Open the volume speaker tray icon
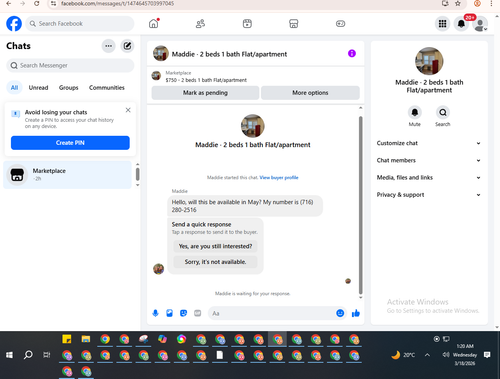This screenshot has width=500, height=379. [446, 355]
